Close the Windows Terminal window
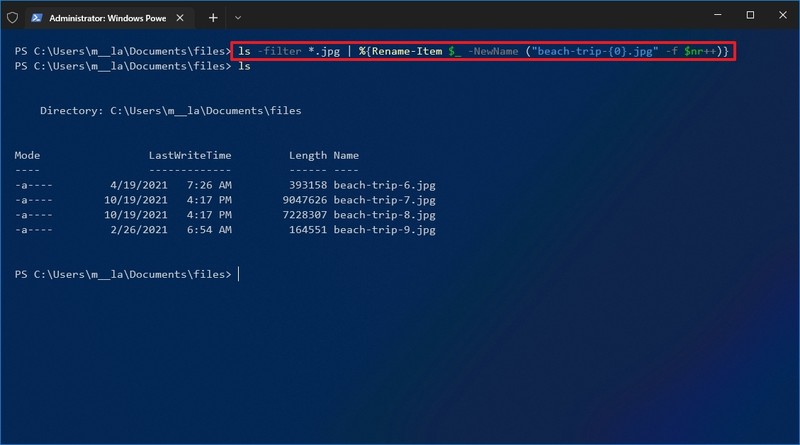Viewport: 800px width, 445px height. (783, 16)
